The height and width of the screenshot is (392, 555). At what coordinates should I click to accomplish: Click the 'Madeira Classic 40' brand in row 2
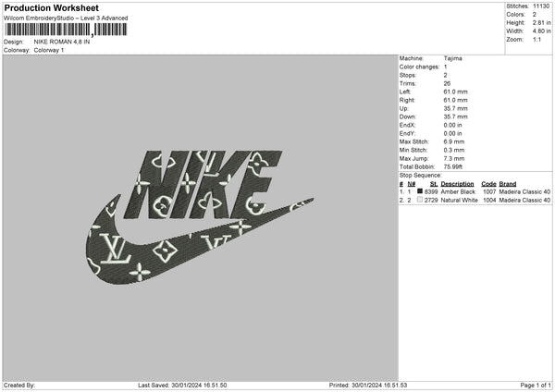click(x=524, y=201)
